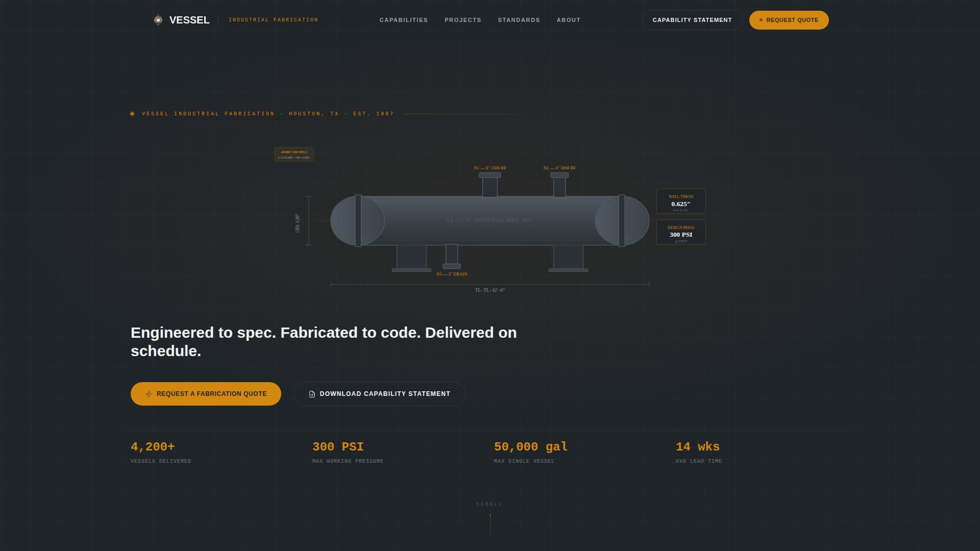Click the ASME VIII DIV.1 certification badge
Image resolution: width=980 pixels, height=551 pixels.
point(293,154)
